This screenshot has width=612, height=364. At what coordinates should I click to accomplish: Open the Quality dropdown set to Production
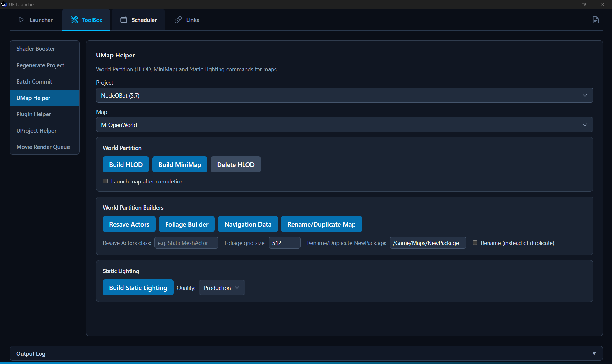(222, 288)
